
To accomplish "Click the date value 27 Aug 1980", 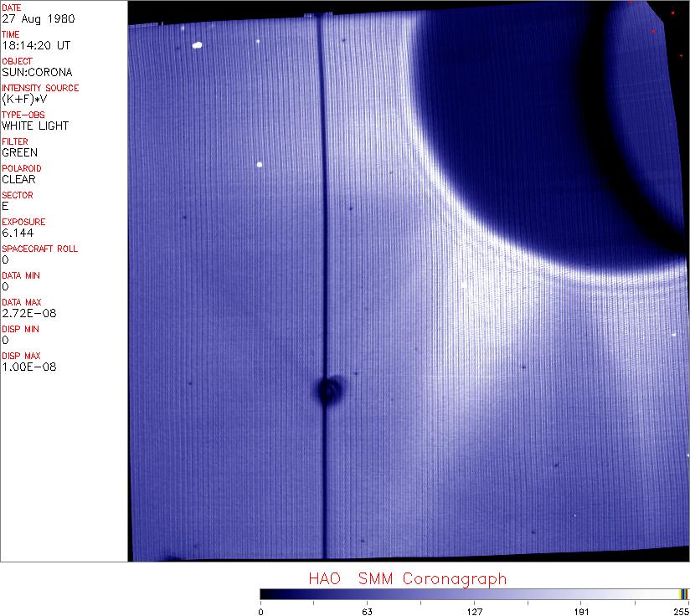I will coord(33,18).
